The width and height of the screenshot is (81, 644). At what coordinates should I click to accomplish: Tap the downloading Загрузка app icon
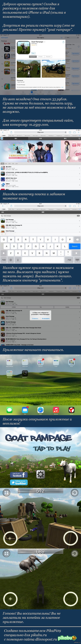[x=25, y=373]
